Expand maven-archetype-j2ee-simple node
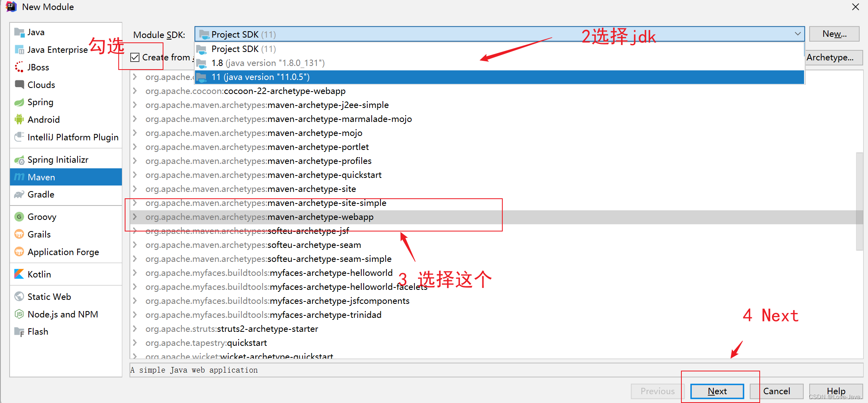The height and width of the screenshot is (403, 868). (x=135, y=105)
